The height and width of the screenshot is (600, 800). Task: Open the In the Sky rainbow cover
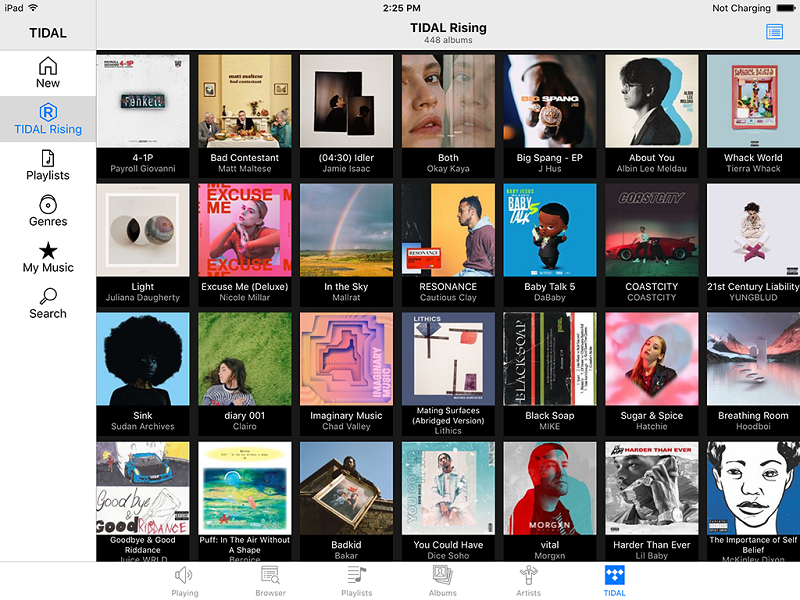click(x=346, y=230)
